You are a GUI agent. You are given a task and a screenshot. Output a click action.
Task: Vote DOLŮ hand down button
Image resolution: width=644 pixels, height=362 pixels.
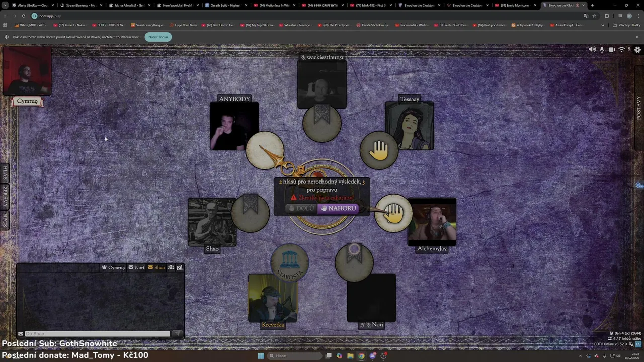tap(301, 208)
